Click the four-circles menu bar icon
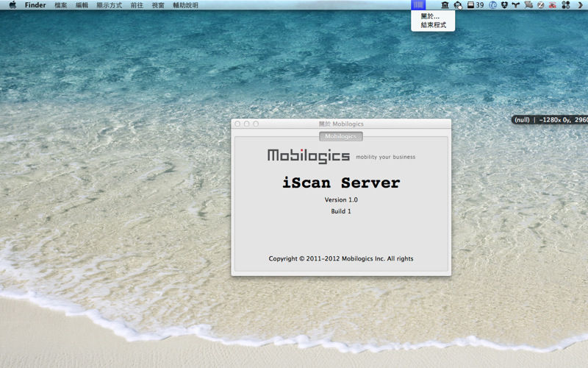 coord(566,5)
